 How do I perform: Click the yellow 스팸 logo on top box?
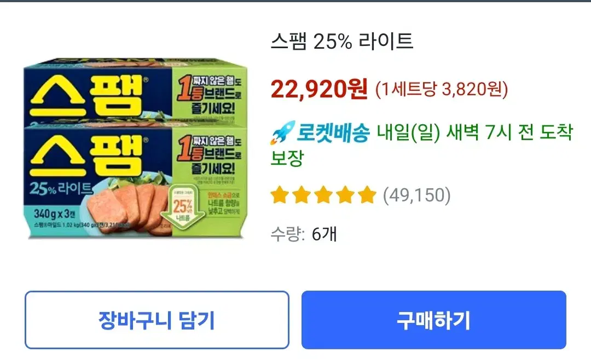coord(87,96)
